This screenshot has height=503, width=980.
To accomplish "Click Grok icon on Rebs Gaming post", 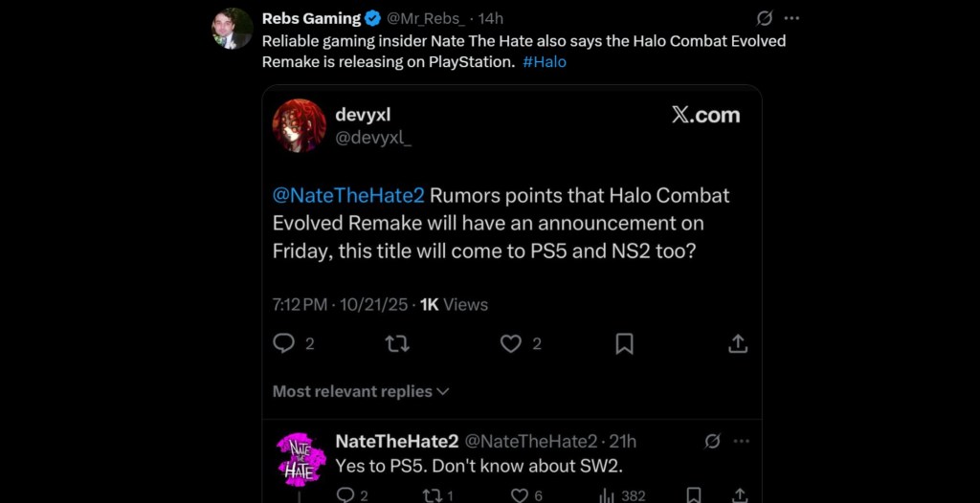I will [764, 18].
